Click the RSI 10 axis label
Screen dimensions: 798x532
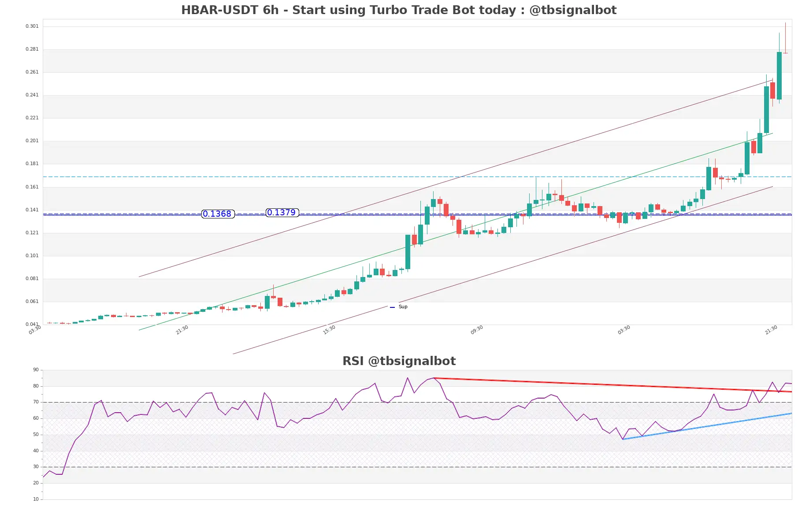pyautogui.click(x=36, y=499)
